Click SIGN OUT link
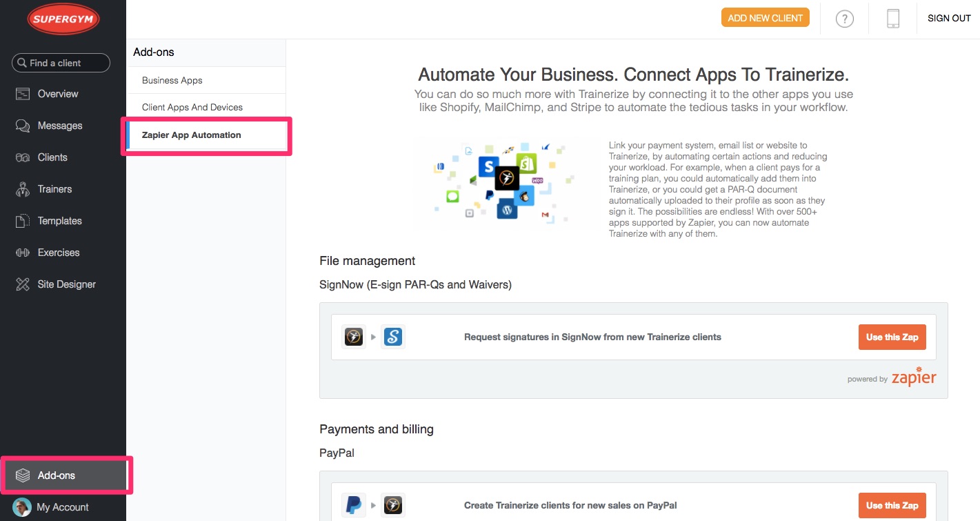Image resolution: width=980 pixels, height=521 pixels. point(949,19)
